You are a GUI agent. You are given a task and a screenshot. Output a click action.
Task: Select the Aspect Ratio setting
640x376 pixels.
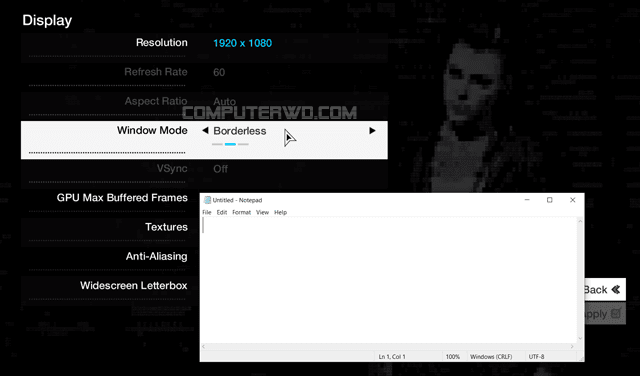[x=156, y=101]
